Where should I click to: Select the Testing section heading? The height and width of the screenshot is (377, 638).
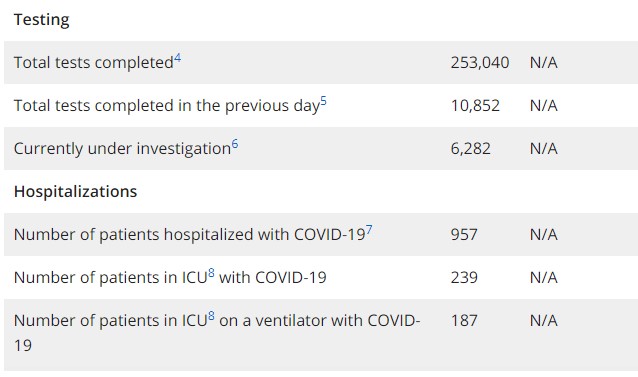[x=42, y=20]
